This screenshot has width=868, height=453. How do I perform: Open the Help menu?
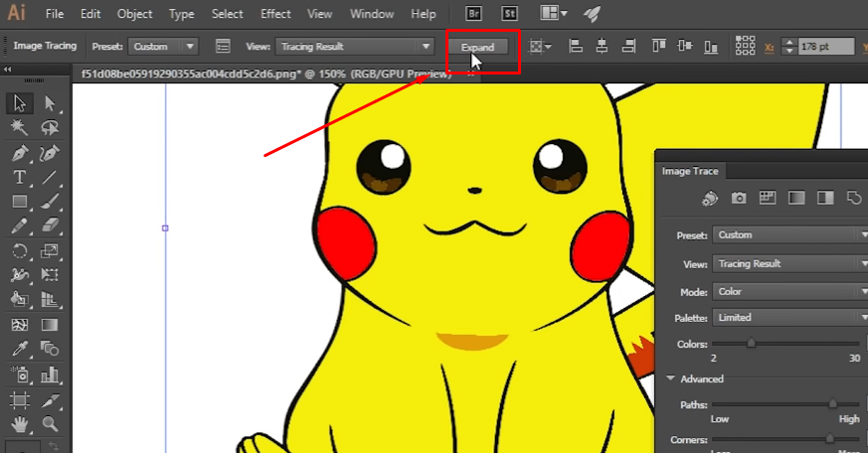coord(423,14)
